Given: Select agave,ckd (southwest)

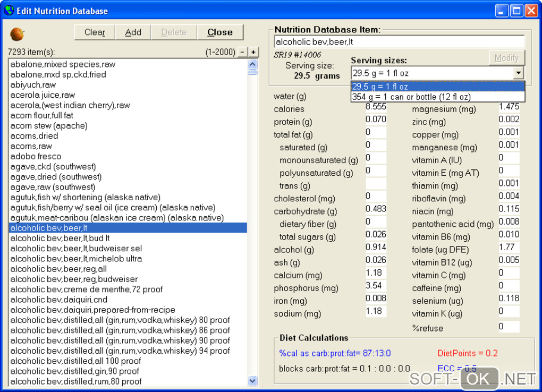Looking at the screenshot, I should (128, 167).
